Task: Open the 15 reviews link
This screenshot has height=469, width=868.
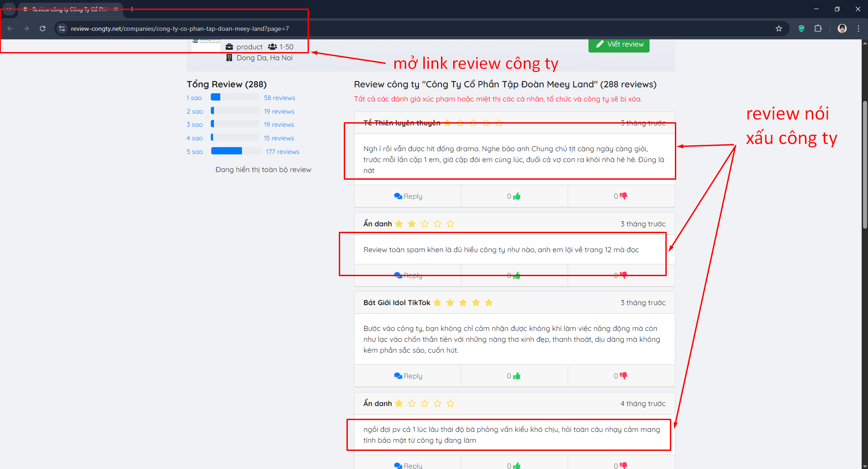Action: click(279, 138)
